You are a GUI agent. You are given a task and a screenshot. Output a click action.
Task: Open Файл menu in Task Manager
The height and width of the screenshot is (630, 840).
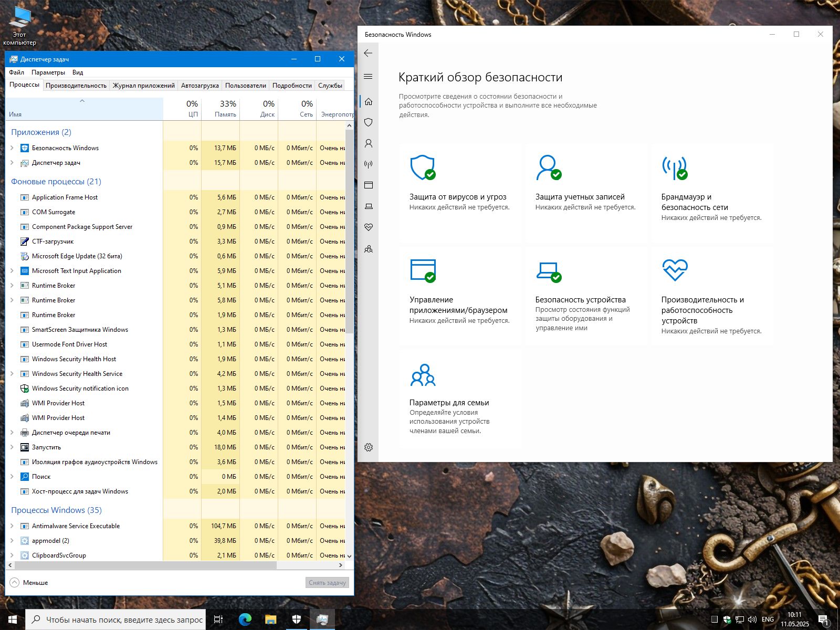16,72
